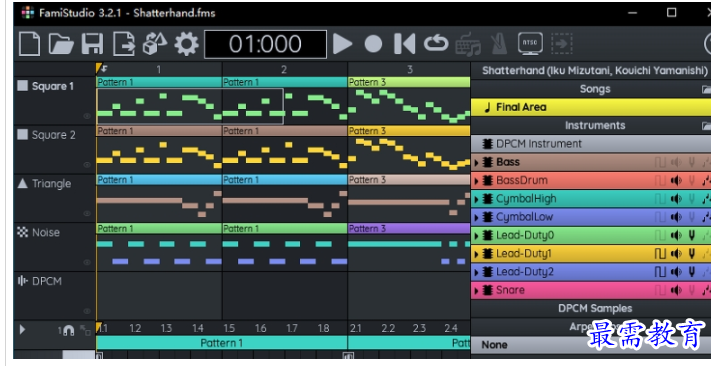The image size is (711, 366).
Task: Open a project with folder icon
Action: 61,44
